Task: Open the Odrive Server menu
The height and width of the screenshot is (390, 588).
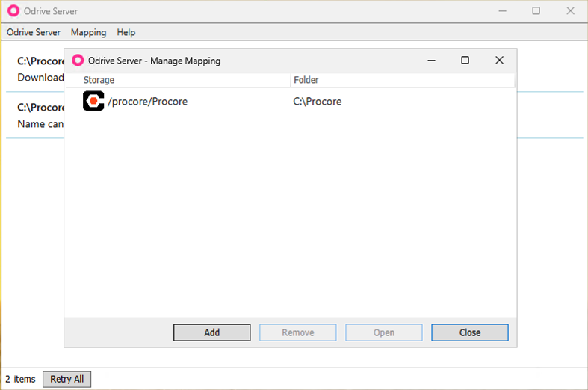Action: [x=34, y=32]
